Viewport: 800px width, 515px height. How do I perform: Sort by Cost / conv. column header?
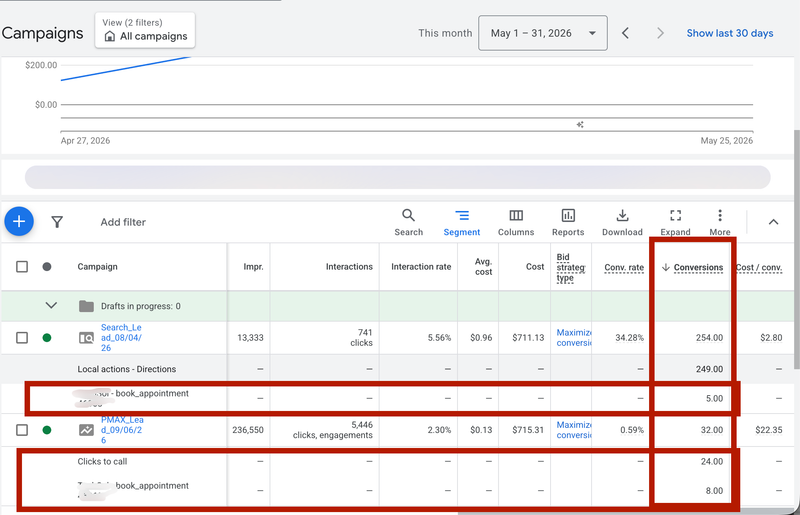(x=759, y=267)
